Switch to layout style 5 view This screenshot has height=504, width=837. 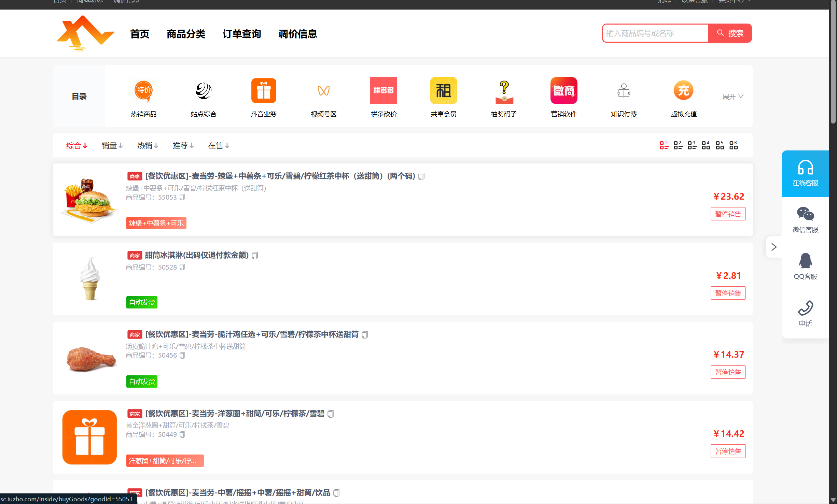click(720, 145)
